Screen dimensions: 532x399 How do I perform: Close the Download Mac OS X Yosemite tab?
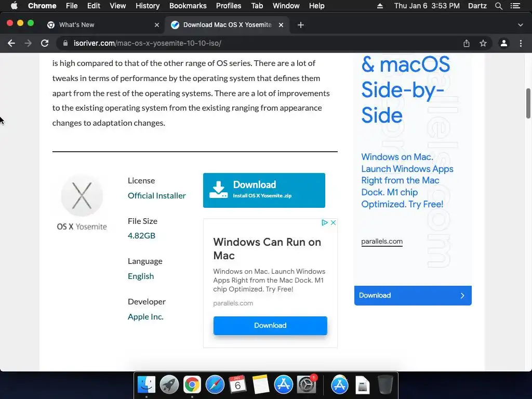[281, 25]
